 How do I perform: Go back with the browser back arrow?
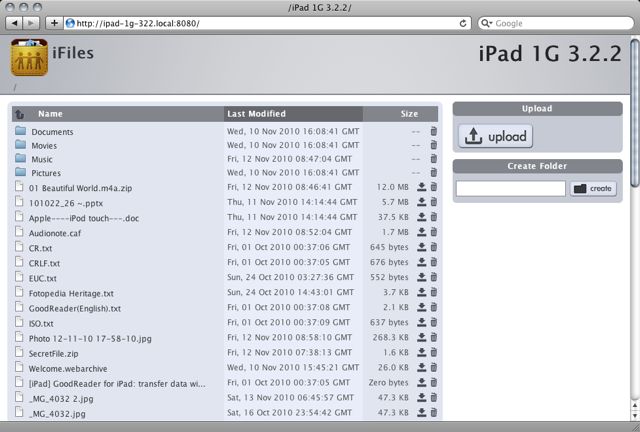pyautogui.click(x=14, y=23)
